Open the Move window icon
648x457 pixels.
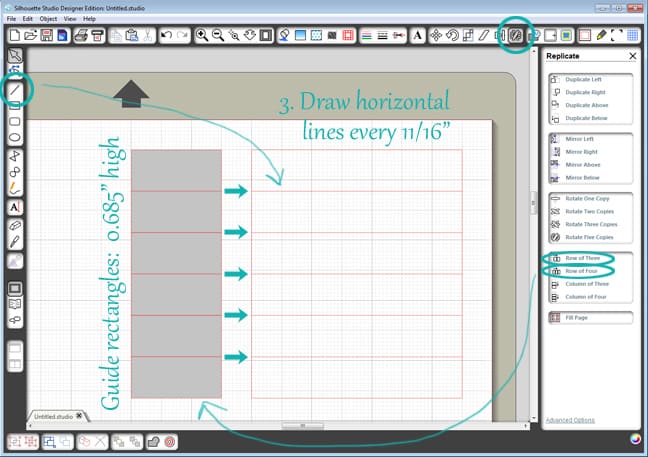pyautogui.click(x=436, y=36)
